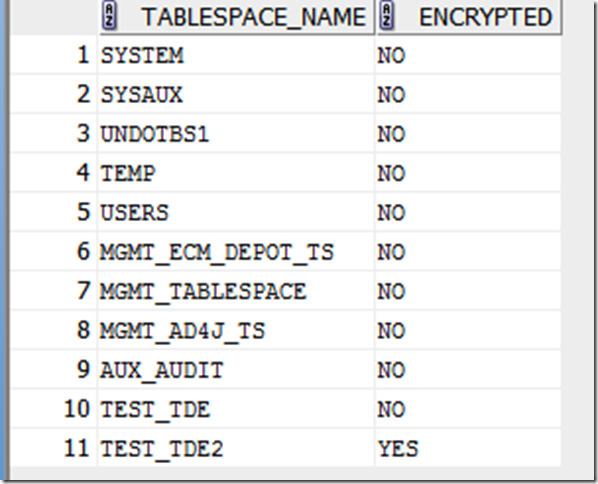Click the YES value for TEST_TDE2
Viewport: 598px width, 484px height.
point(398,449)
